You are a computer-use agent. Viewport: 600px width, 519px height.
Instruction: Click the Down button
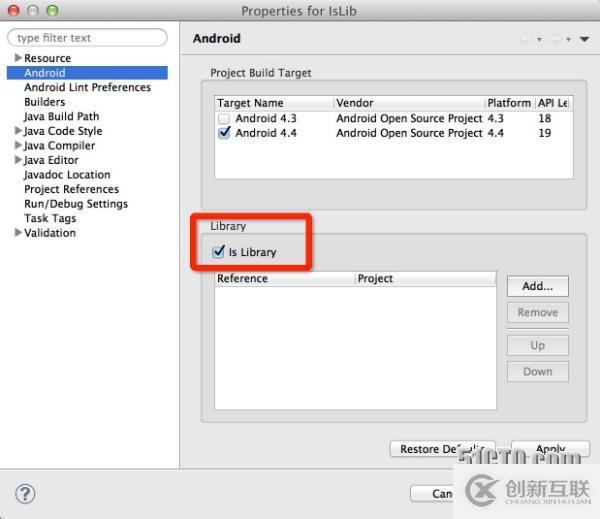coord(538,371)
